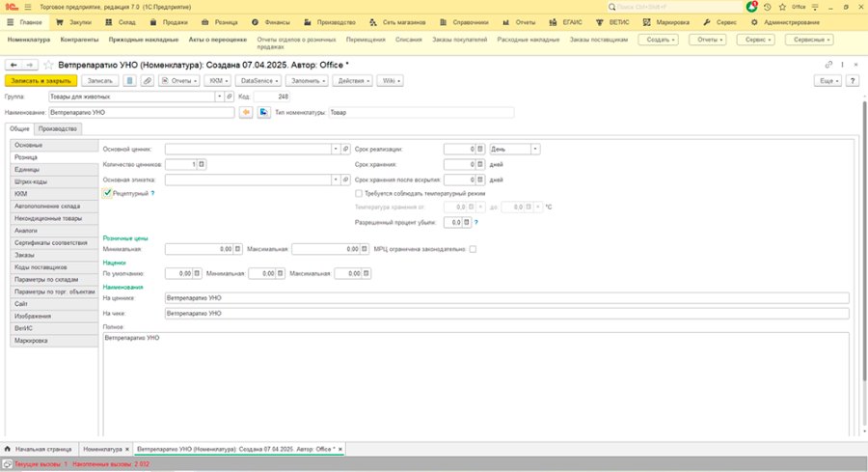Viewport: 868px width, 472px height.
Task: Open the Создать dropdown in top panel
Action: pyautogui.click(x=658, y=40)
